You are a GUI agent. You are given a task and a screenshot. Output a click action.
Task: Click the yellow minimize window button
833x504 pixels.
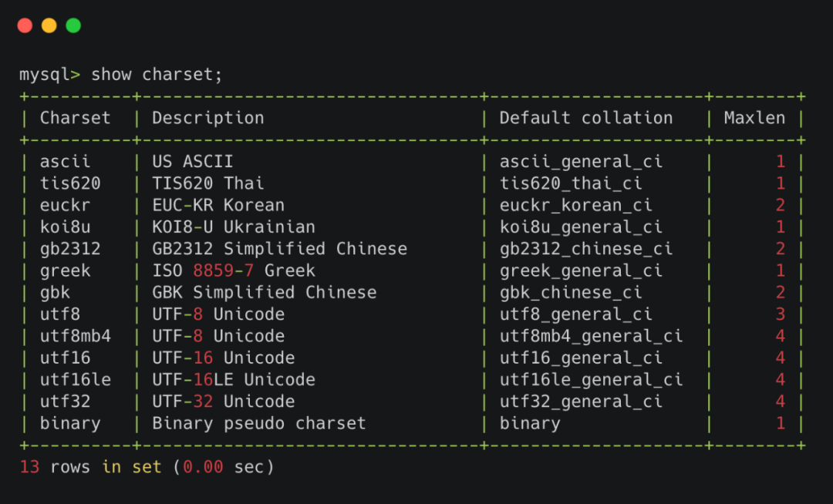[x=49, y=25]
